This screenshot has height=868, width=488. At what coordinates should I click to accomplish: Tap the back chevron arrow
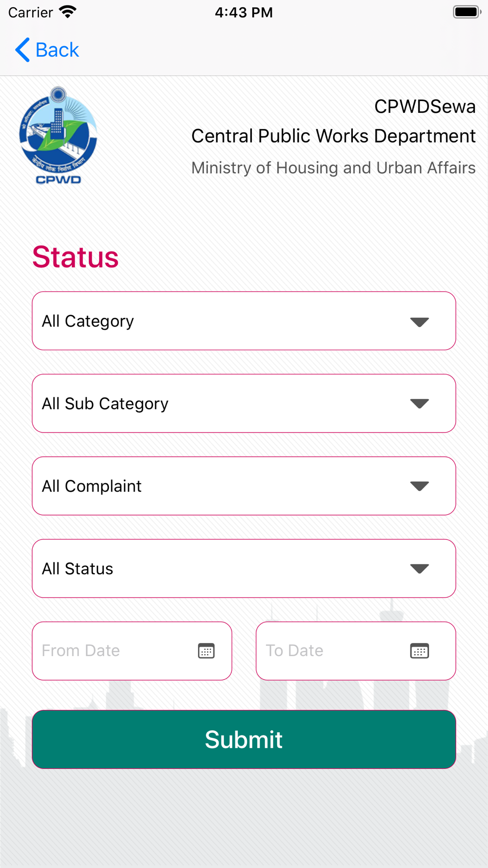point(22,50)
